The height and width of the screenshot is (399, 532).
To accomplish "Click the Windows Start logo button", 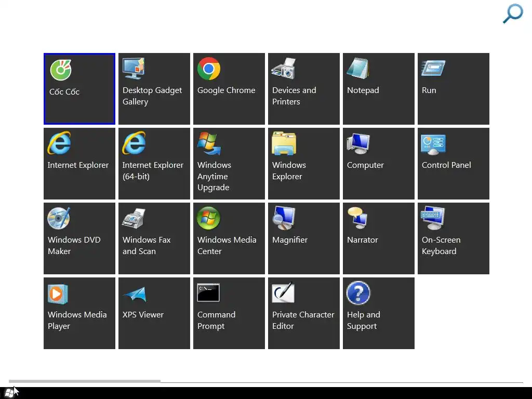I will [x=10, y=393].
